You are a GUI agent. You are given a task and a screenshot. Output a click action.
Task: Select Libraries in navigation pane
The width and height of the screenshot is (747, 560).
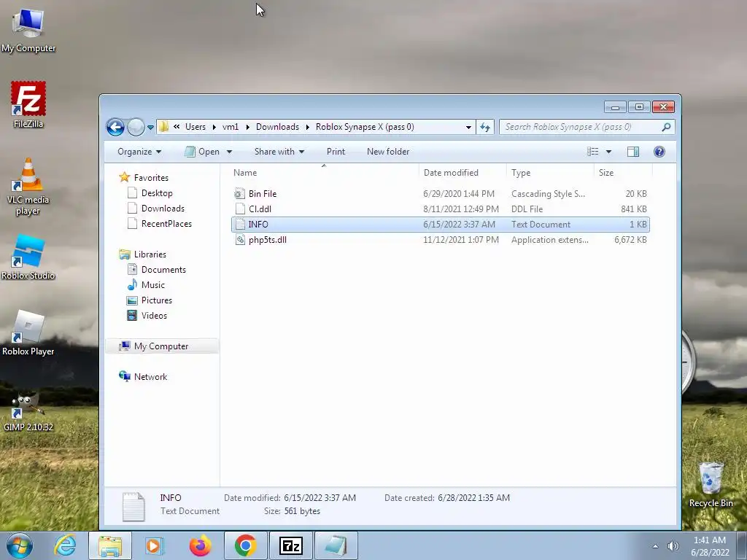[150, 254]
